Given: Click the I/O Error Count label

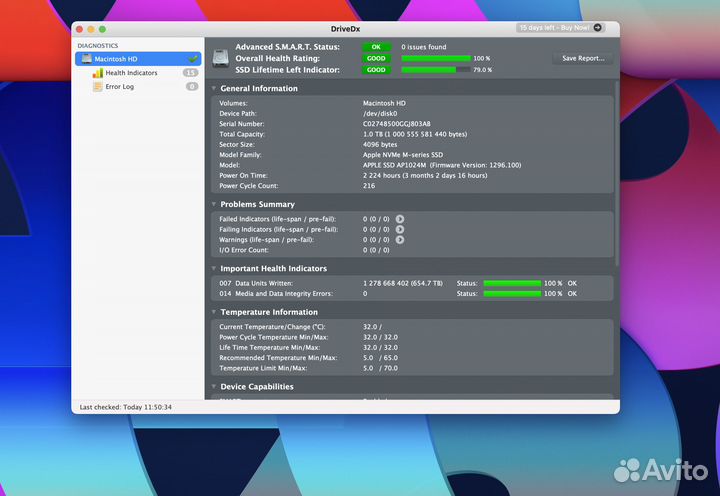Looking at the screenshot, I should tap(244, 250).
